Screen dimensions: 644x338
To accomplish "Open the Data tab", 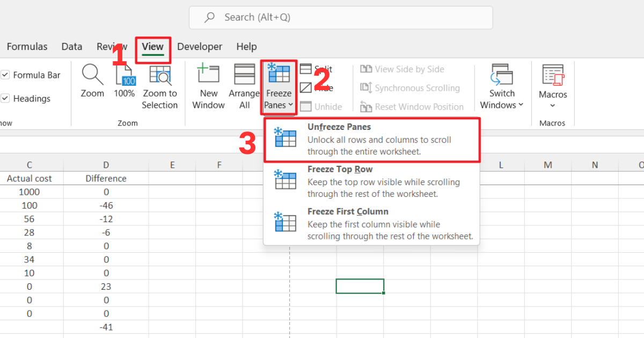I will pyautogui.click(x=72, y=47).
